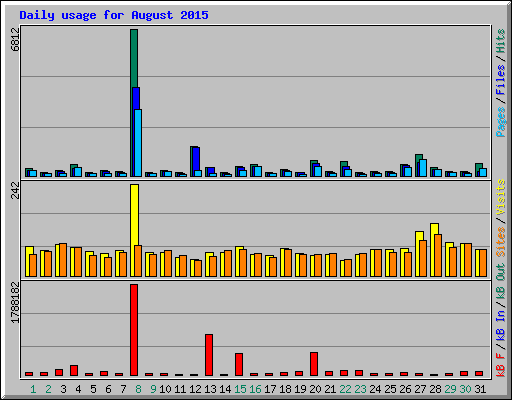The image size is (512, 400).
Task: Click the Sites legend label
Action: [x=501, y=242]
